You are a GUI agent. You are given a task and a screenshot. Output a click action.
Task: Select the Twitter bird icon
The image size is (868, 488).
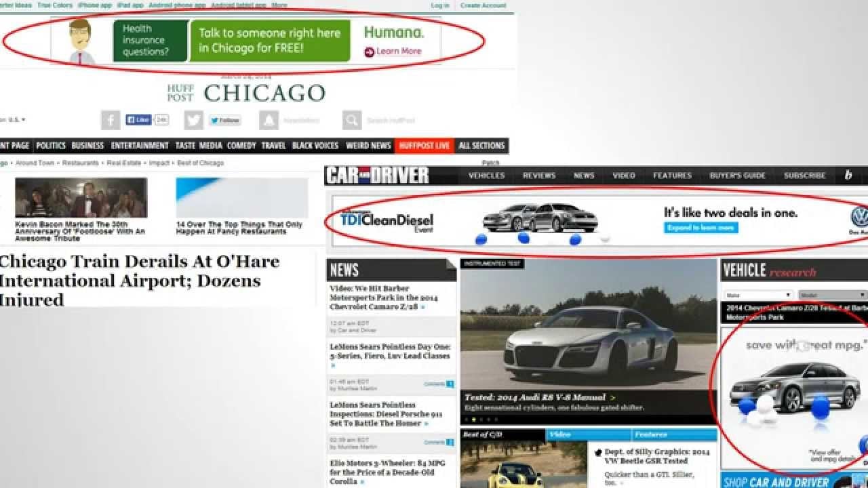(193, 120)
